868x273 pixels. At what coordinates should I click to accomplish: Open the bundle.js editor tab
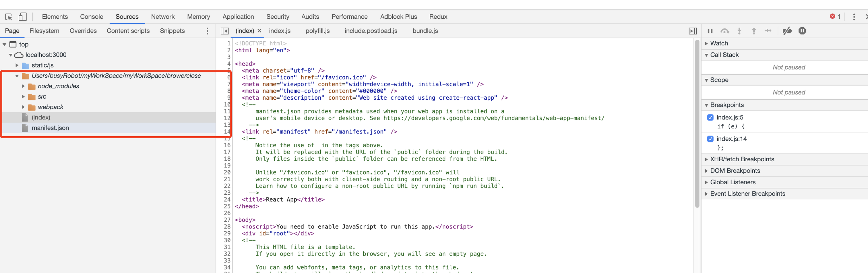pos(425,31)
